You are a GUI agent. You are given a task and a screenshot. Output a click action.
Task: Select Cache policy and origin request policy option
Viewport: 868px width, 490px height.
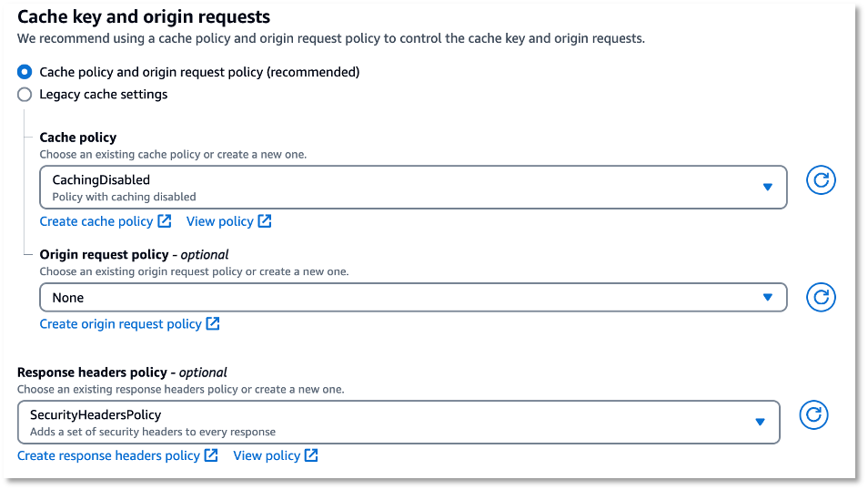coord(25,72)
